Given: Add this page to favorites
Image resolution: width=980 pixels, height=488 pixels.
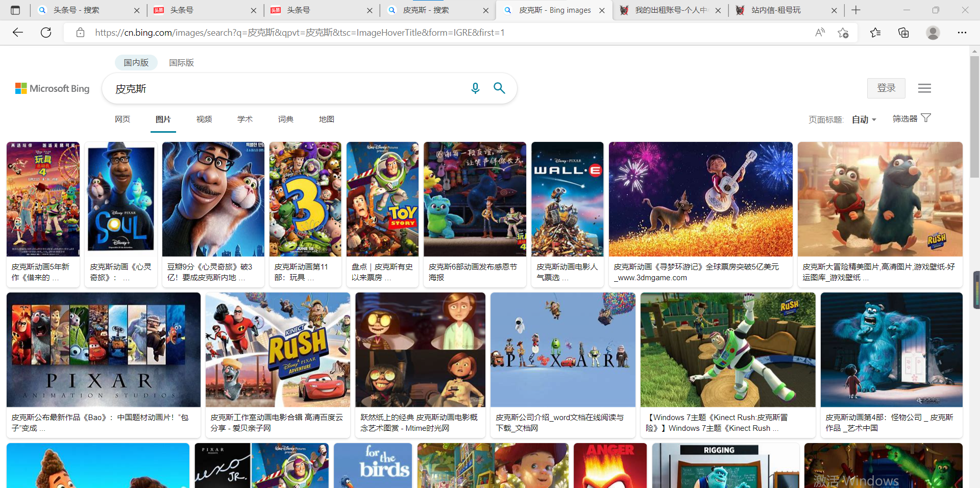Looking at the screenshot, I should pyautogui.click(x=843, y=33).
